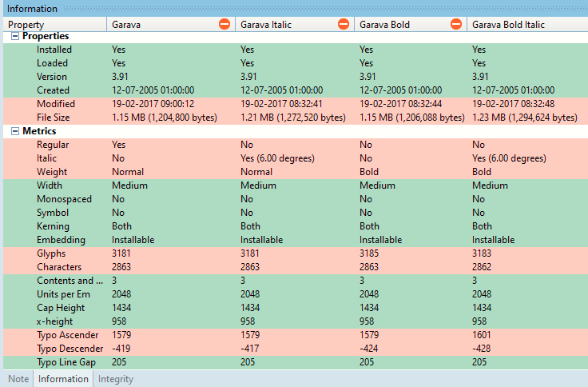Click the glyph count 3183
The height and width of the screenshot is (387, 588).
pyautogui.click(x=482, y=253)
